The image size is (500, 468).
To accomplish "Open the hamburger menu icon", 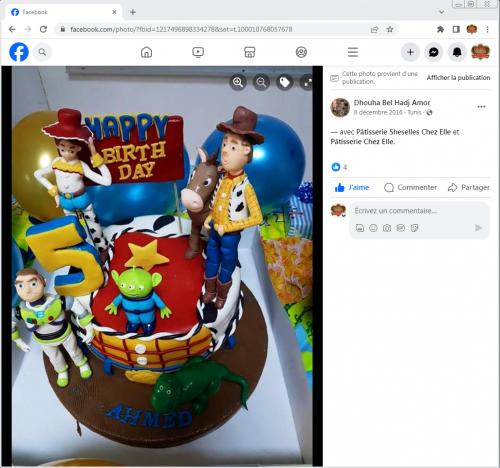I will click(x=353, y=52).
